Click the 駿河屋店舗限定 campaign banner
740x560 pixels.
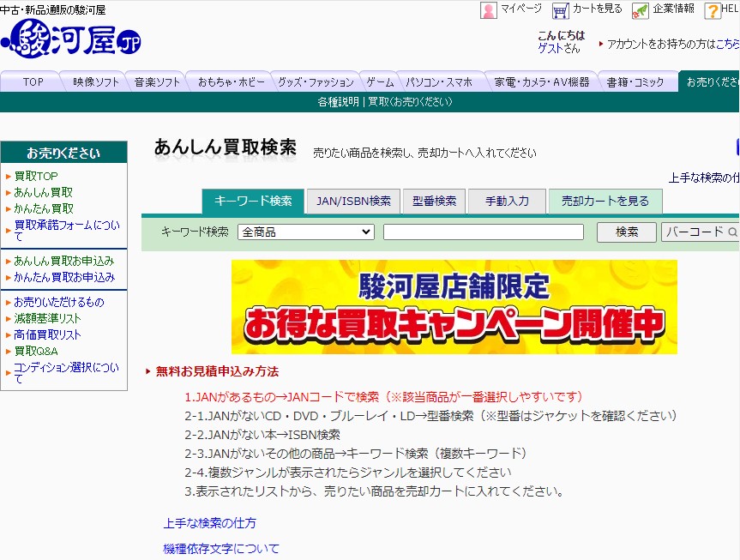coord(454,307)
